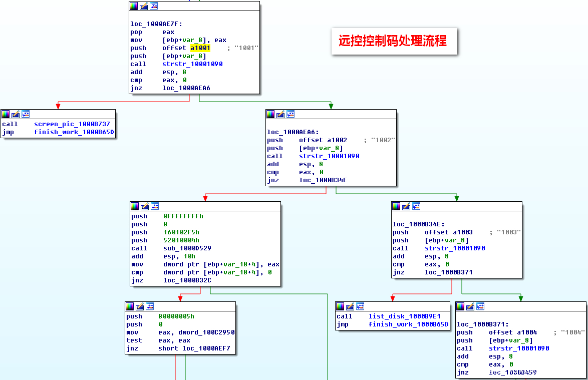Click the pencil icon on the screen_pic block
588x380 pixels.
[16, 114]
